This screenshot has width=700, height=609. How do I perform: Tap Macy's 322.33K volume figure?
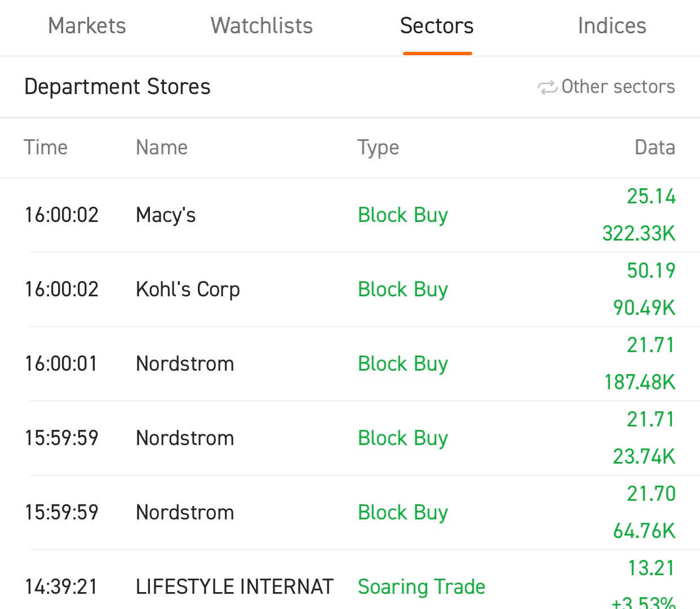click(639, 233)
